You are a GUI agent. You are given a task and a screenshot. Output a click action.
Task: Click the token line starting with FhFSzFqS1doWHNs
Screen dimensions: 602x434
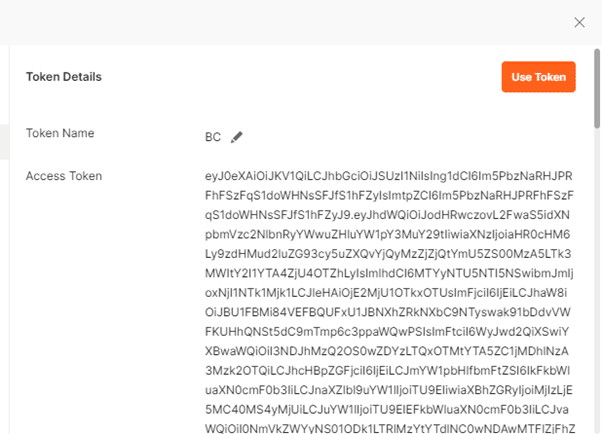(x=389, y=195)
